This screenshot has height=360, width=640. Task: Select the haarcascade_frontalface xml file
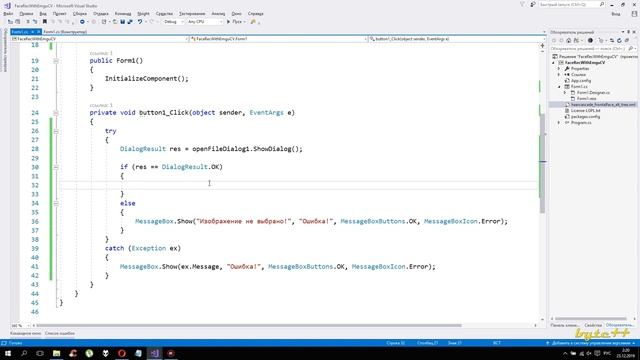tap(603, 104)
